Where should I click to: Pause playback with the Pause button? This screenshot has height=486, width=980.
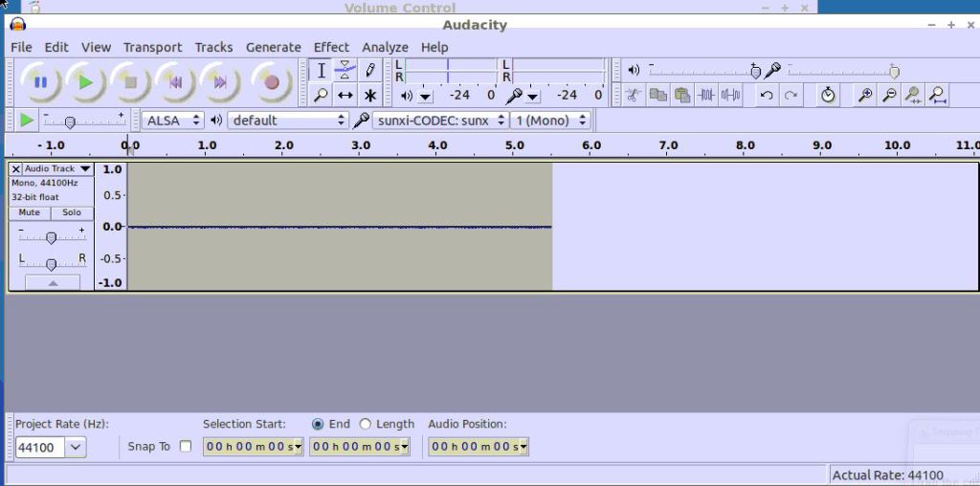pyautogui.click(x=40, y=82)
